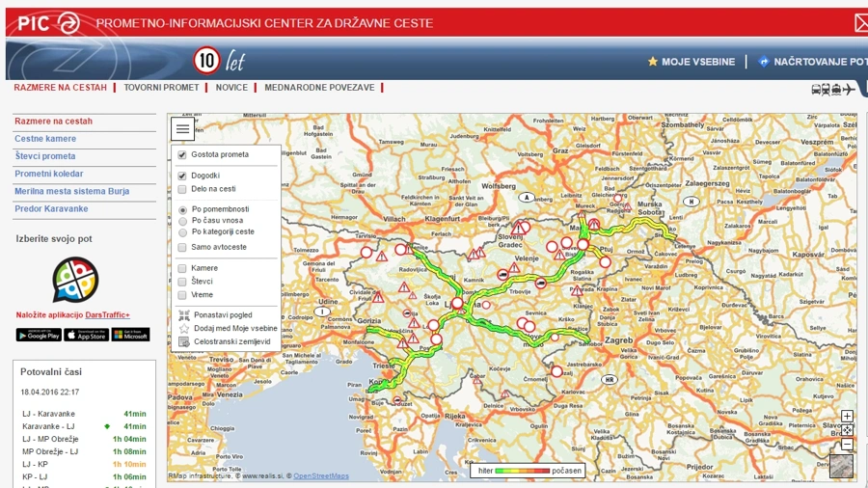Enable the Delo na cesti checkbox

point(181,189)
